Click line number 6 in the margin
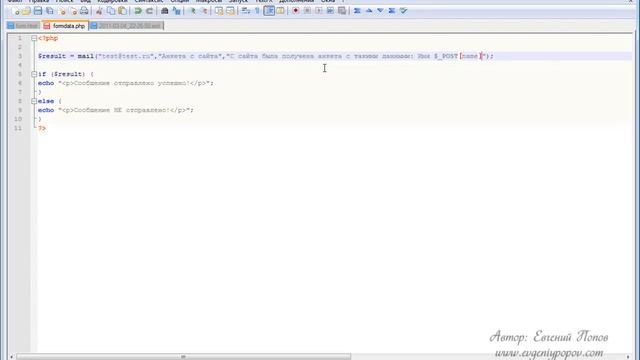Viewport: 640px width, 360px height. [20, 83]
